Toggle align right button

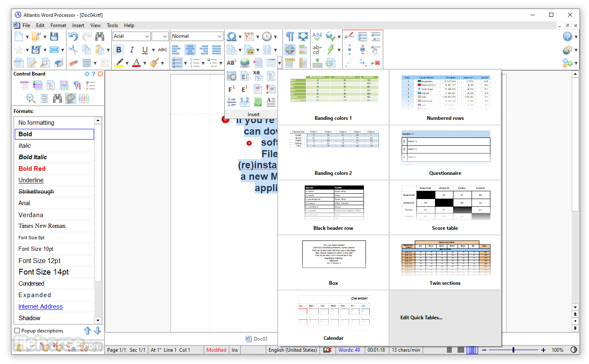pyautogui.click(x=203, y=50)
